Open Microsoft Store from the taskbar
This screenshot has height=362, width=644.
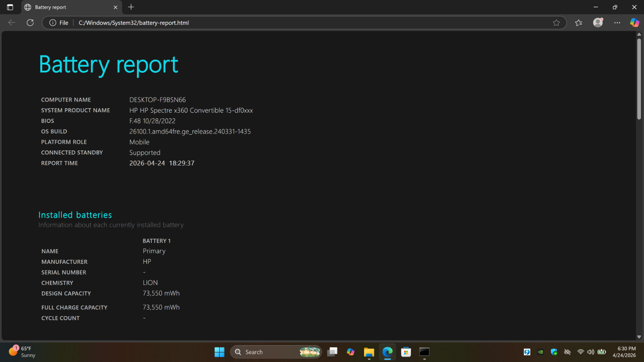click(406, 352)
